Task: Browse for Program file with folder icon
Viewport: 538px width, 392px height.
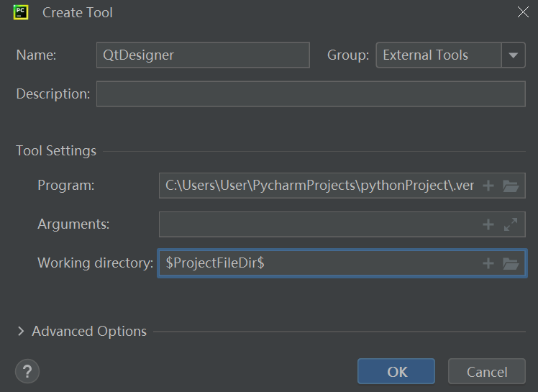Action: pyautogui.click(x=511, y=186)
